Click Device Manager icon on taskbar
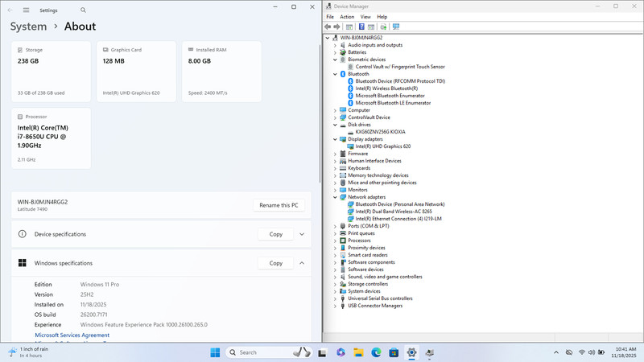 pyautogui.click(x=430, y=352)
